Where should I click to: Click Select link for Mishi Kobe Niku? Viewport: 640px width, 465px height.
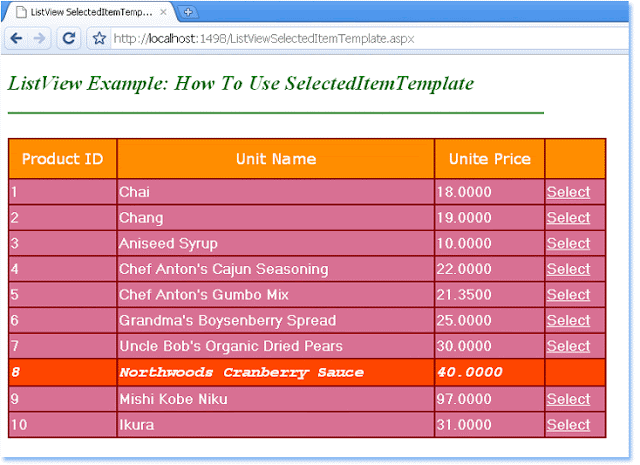569,399
